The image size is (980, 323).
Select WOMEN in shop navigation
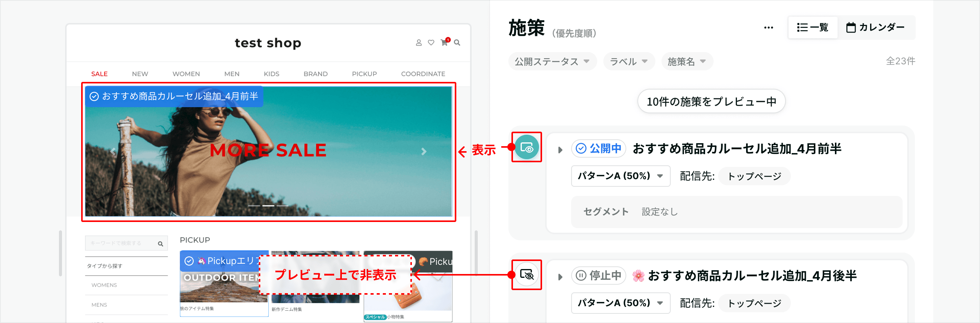[x=186, y=74]
